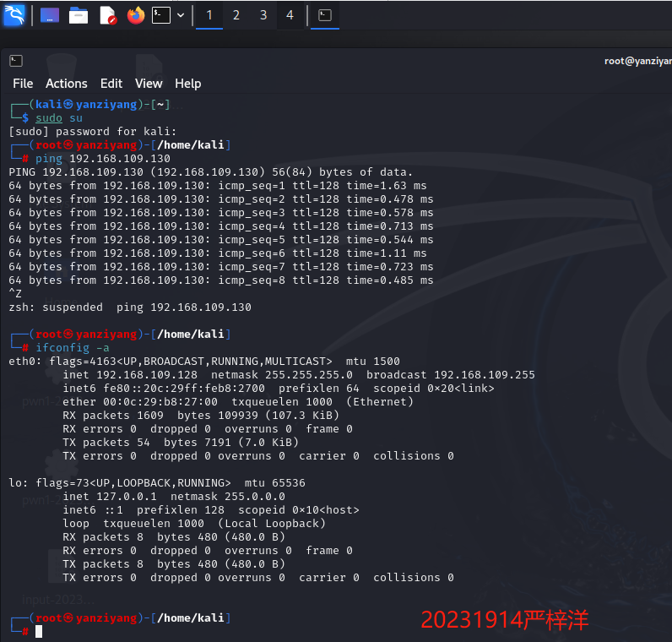The width and height of the screenshot is (672, 642).
Task: Launch Firefox from the top panel
Action: coord(136,15)
